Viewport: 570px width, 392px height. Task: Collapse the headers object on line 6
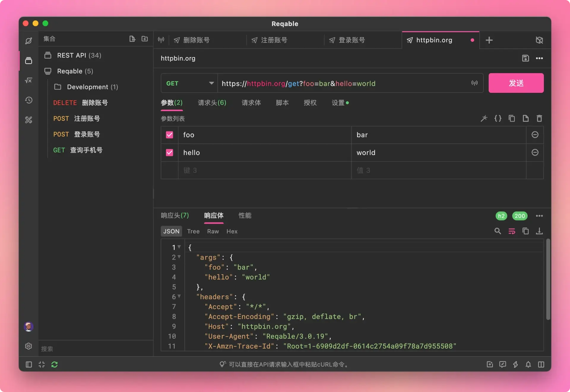pos(180,297)
